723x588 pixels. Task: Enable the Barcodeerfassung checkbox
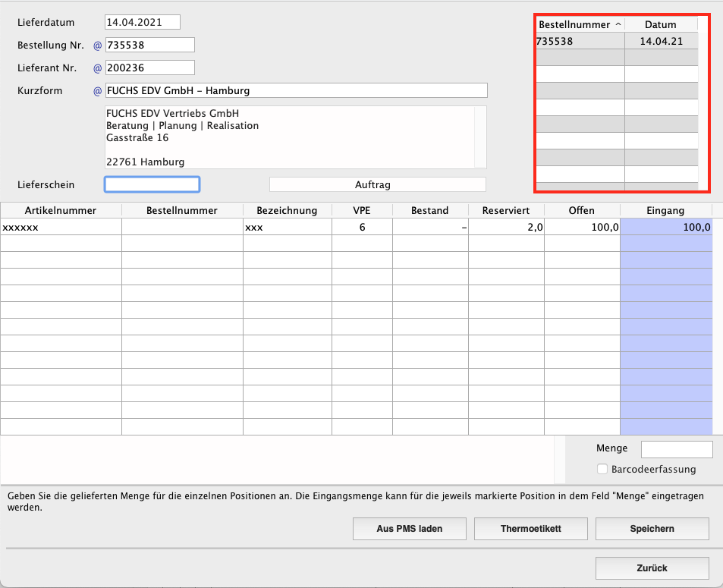click(602, 470)
